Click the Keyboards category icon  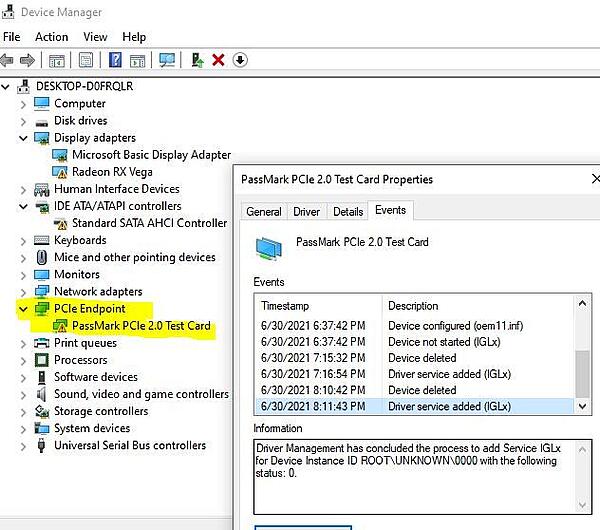(x=41, y=240)
